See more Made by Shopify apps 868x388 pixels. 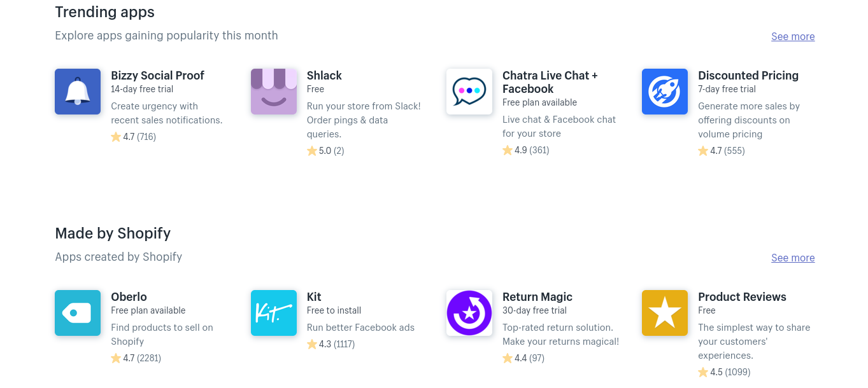click(793, 258)
